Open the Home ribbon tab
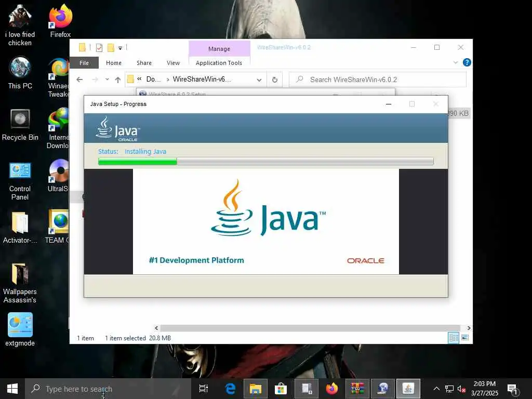Image resolution: width=532 pixels, height=399 pixels. pyautogui.click(x=114, y=63)
